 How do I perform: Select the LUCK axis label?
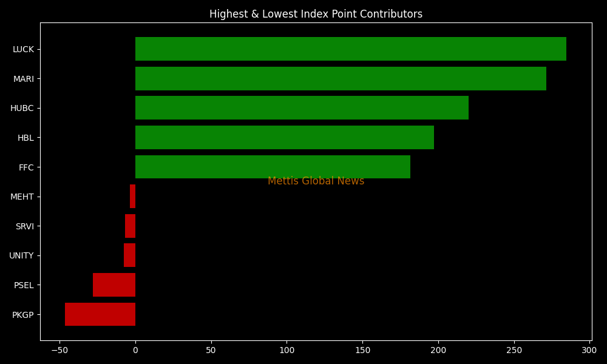[23, 49]
